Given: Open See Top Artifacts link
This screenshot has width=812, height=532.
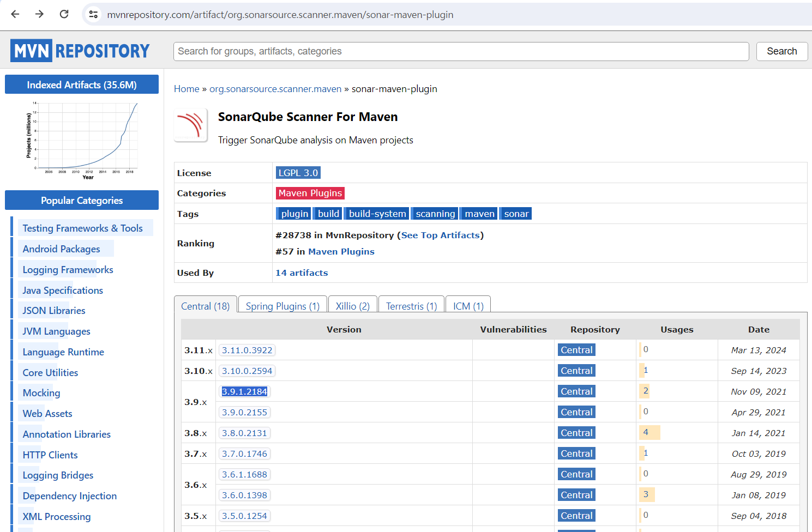Looking at the screenshot, I should [x=441, y=235].
